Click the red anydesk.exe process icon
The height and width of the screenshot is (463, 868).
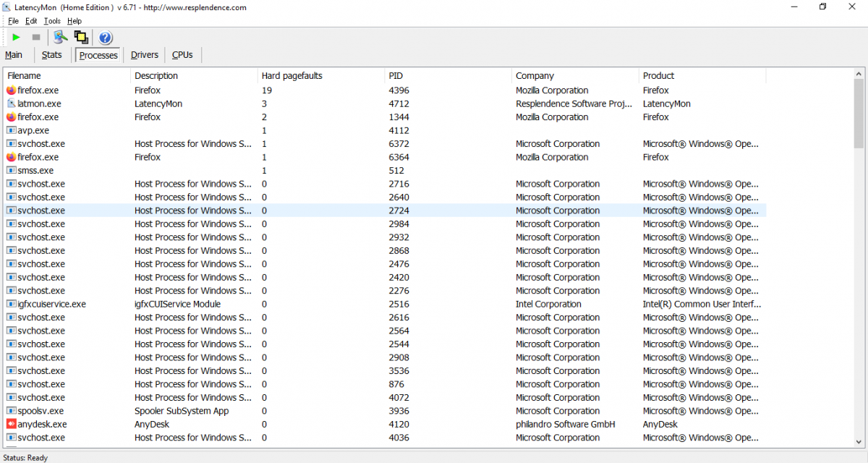11,425
